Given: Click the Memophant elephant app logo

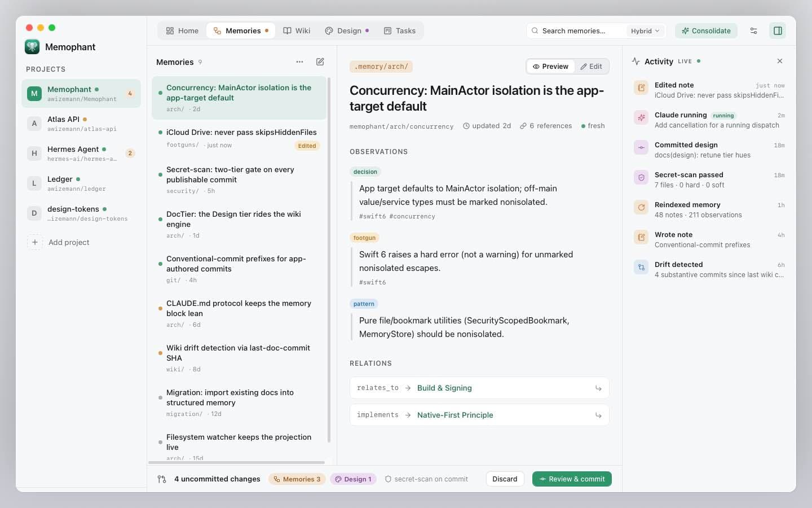Looking at the screenshot, I should (32, 47).
